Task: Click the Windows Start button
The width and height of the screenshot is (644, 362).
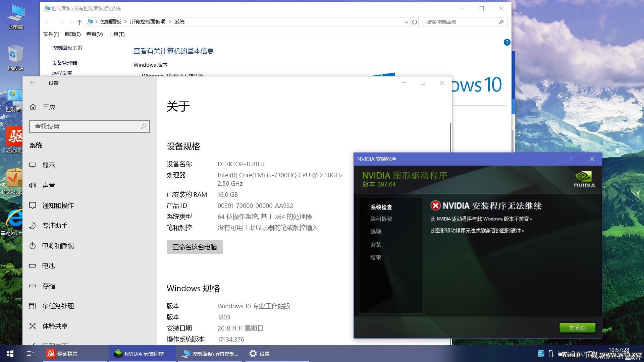Action: click(x=10, y=354)
